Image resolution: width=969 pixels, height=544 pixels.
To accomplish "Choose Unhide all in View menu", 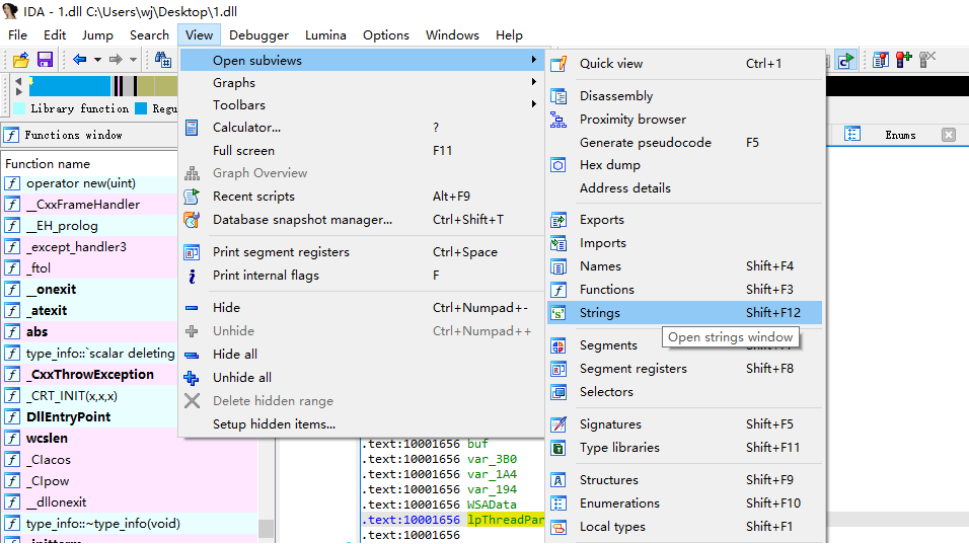I will pos(362,378).
